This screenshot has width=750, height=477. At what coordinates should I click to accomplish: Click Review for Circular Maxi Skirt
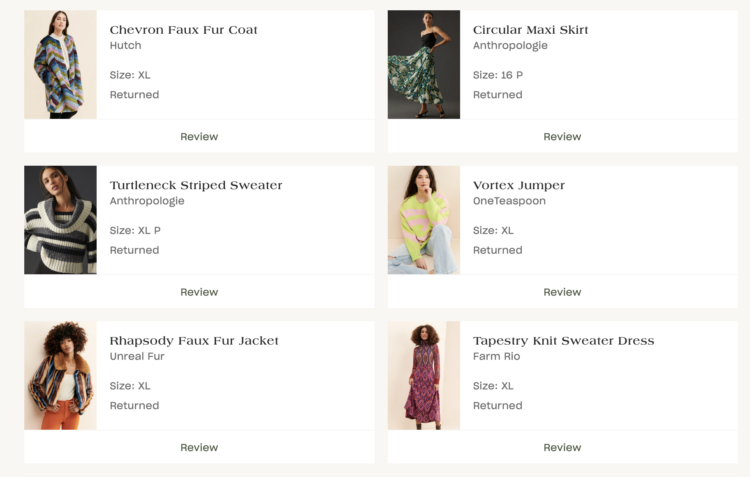tap(562, 137)
